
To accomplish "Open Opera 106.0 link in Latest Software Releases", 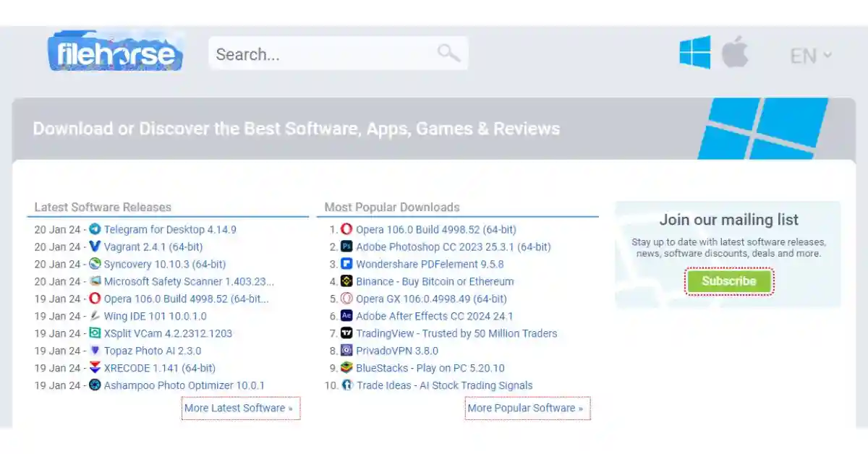I will coord(187,299).
